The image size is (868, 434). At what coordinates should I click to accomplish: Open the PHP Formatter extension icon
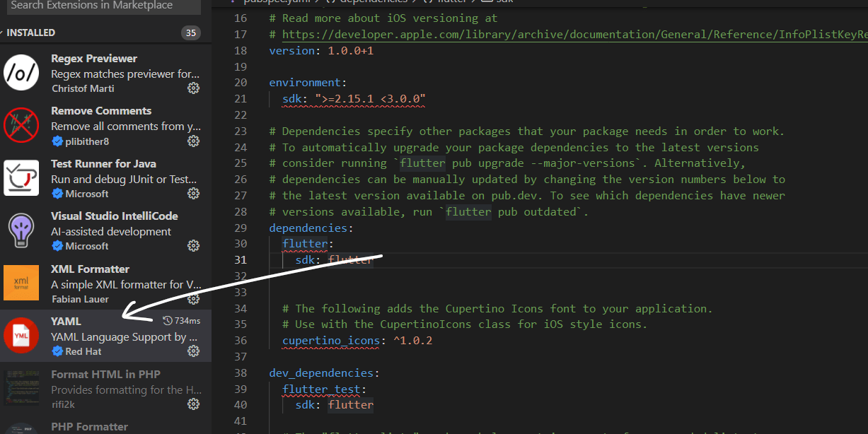(x=21, y=428)
